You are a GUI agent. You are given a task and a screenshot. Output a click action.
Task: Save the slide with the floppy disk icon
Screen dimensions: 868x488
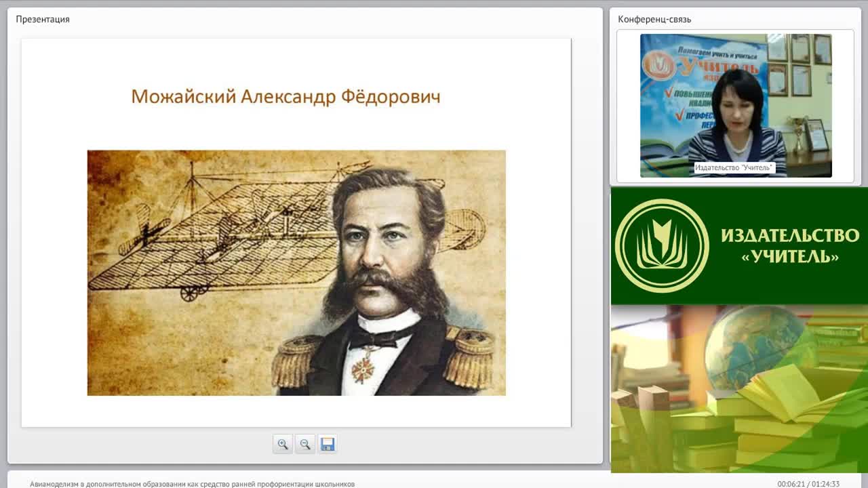(x=328, y=445)
